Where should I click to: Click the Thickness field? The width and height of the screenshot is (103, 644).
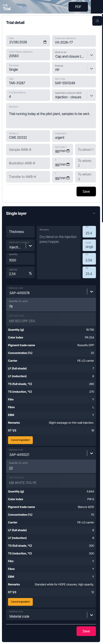[20, 232]
